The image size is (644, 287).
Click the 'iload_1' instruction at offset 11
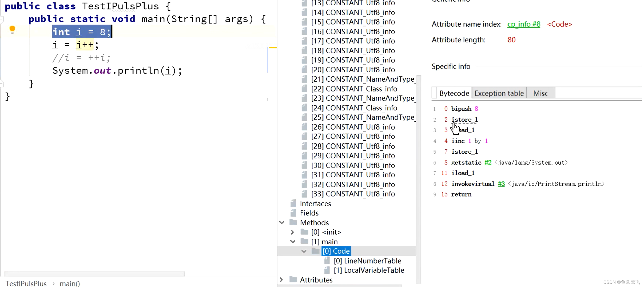point(463,173)
